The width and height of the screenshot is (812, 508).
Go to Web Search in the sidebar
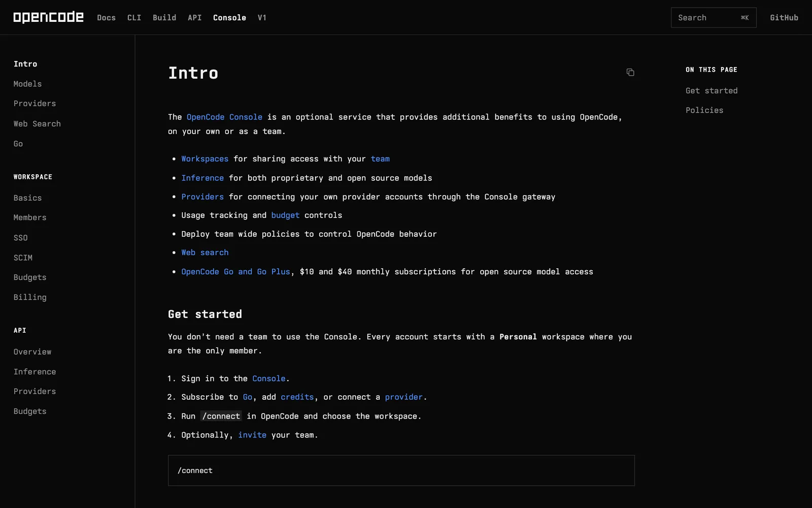pyautogui.click(x=37, y=123)
